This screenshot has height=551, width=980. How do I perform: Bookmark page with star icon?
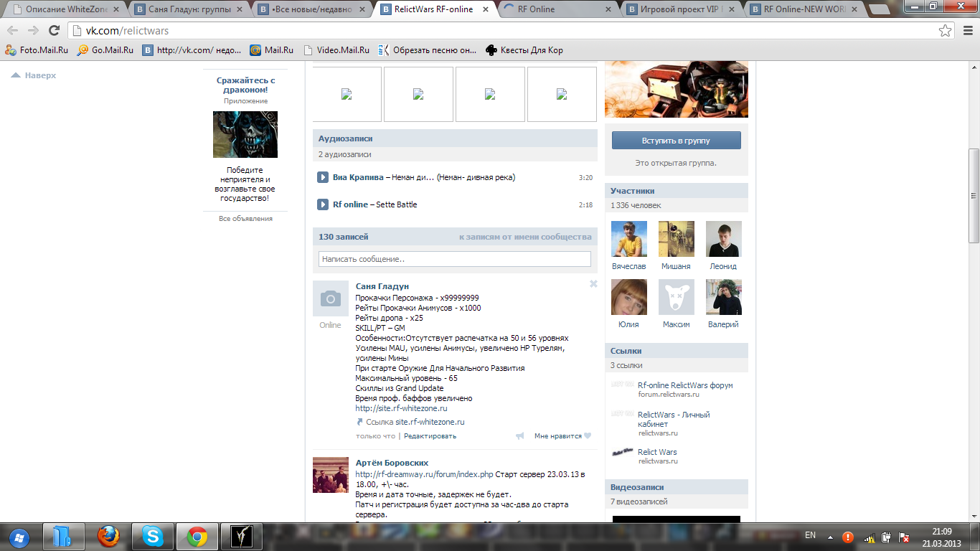(946, 30)
